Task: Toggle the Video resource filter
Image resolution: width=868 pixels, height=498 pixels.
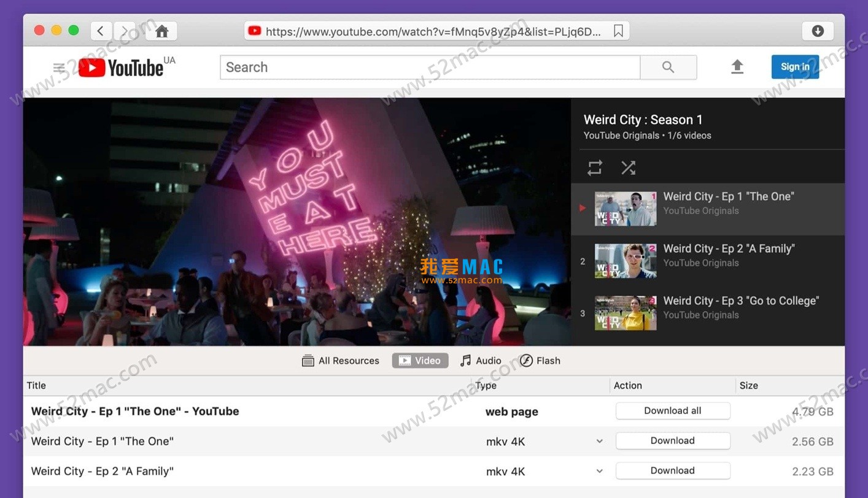Action: (420, 361)
